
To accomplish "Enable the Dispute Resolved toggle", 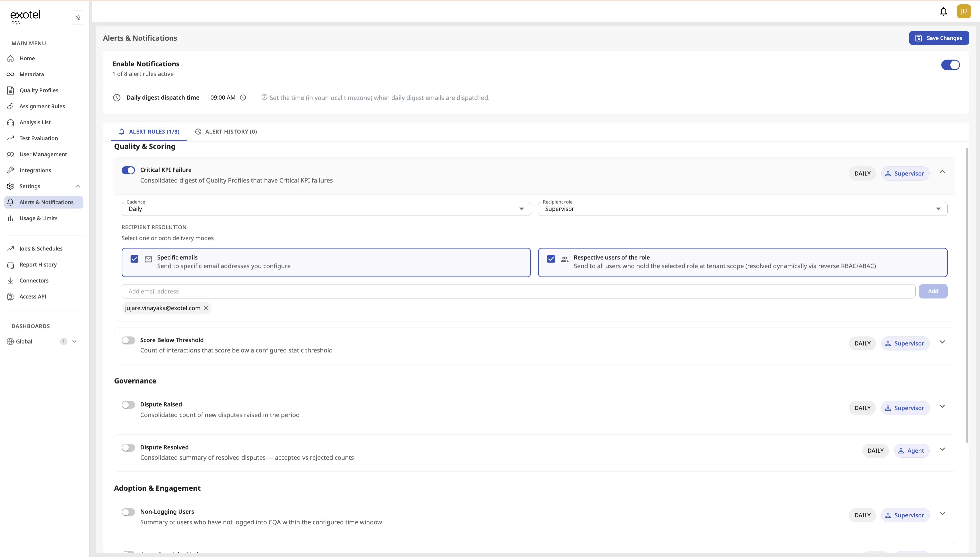I will pyautogui.click(x=128, y=448).
